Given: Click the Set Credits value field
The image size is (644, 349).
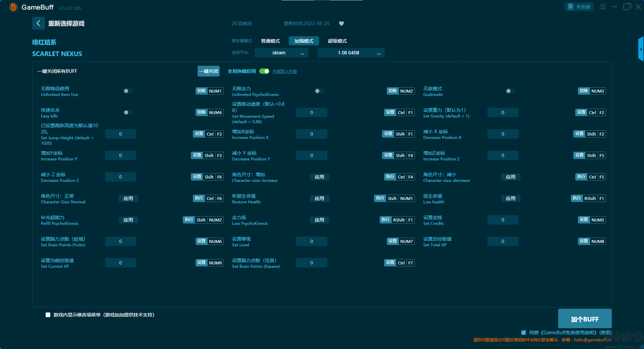Looking at the screenshot, I should tap(502, 220).
